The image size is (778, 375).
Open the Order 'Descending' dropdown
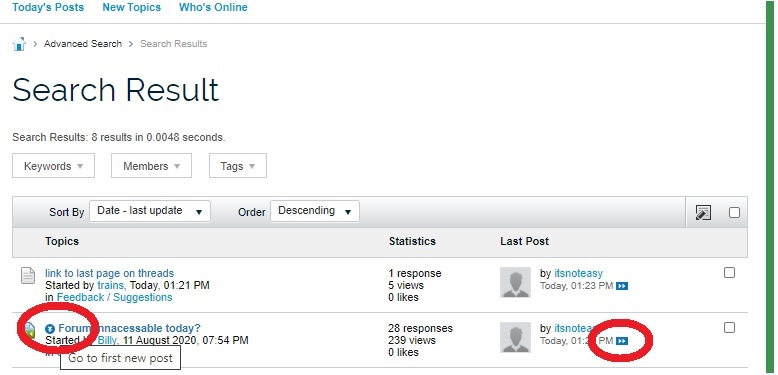[x=315, y=211]
